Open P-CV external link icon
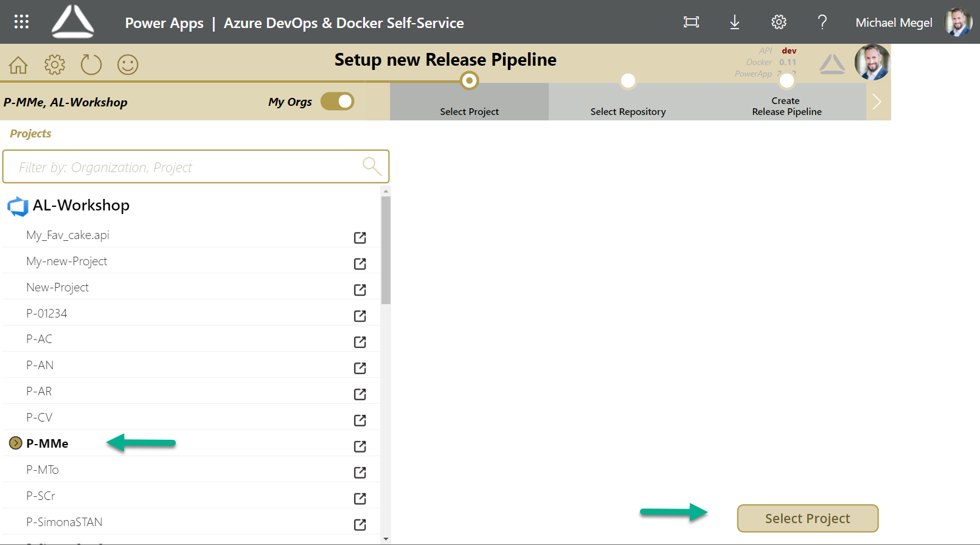 [x=360, y=420]
